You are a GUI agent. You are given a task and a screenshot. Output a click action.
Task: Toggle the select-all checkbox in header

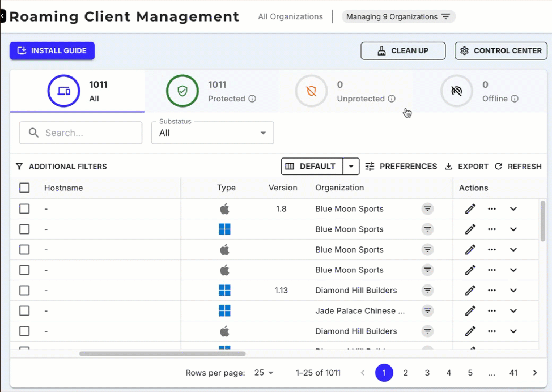click(x=24, y=188)
